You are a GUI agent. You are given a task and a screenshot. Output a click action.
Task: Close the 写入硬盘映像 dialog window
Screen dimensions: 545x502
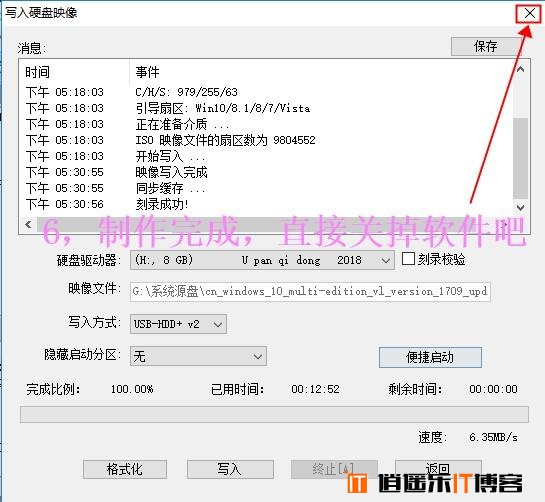(x=530, y=14)
